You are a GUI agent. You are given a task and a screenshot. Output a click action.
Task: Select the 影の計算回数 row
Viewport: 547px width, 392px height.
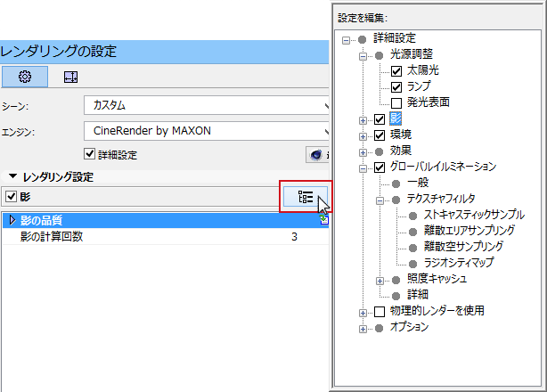coord(166,236)
